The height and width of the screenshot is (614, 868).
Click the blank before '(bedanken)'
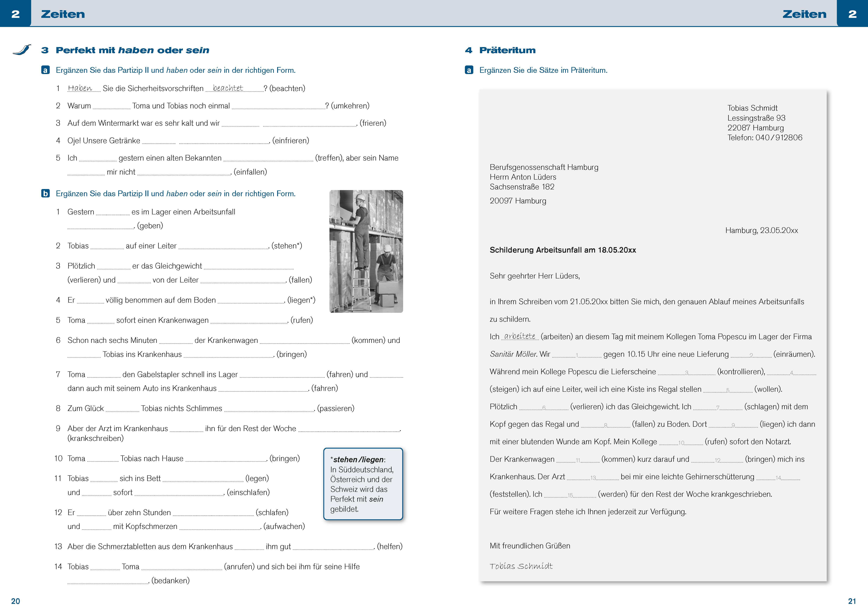108,581
